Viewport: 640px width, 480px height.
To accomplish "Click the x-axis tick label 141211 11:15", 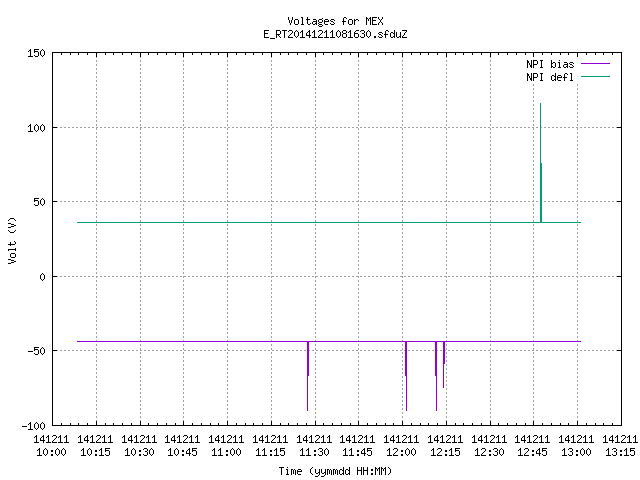I will click(270, 446).
